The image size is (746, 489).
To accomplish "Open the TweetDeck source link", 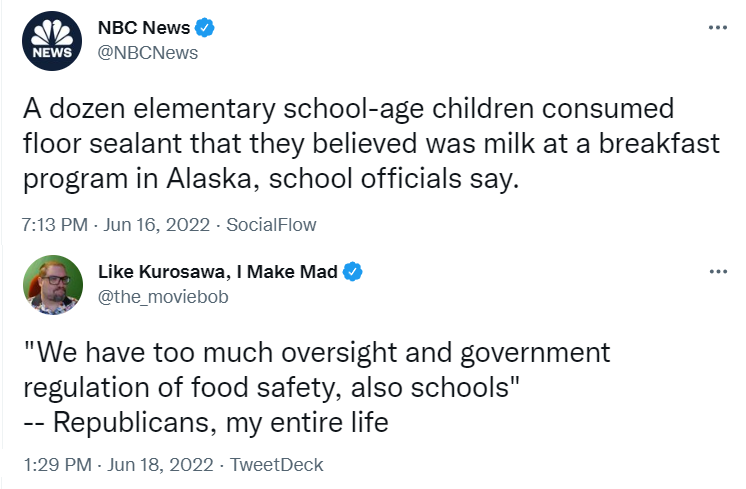I will tap(276, 464).
